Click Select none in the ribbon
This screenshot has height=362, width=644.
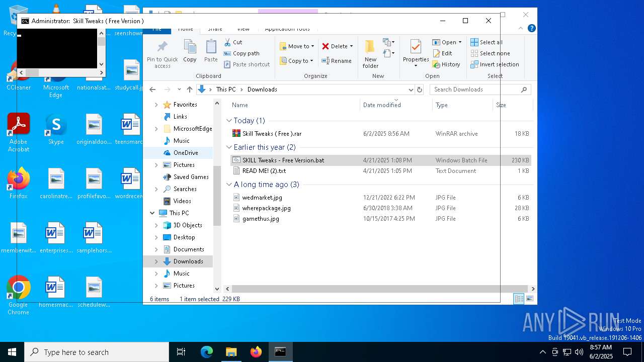point(490,53)
